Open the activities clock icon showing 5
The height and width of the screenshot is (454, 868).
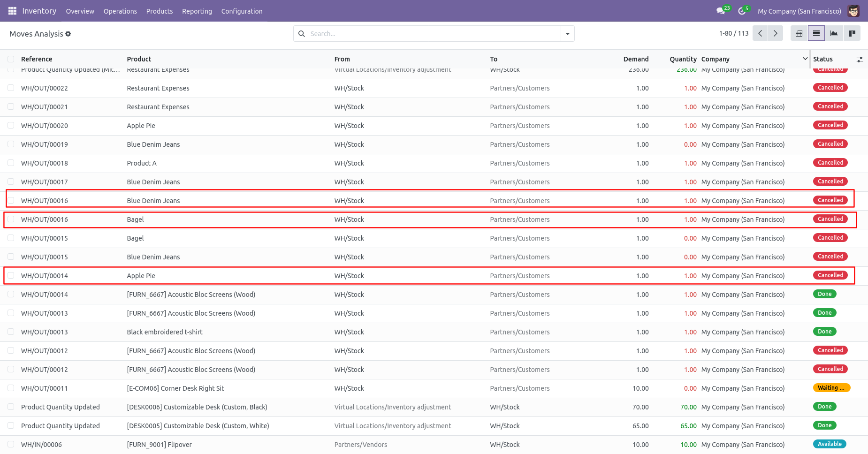[x=742, y=11]
